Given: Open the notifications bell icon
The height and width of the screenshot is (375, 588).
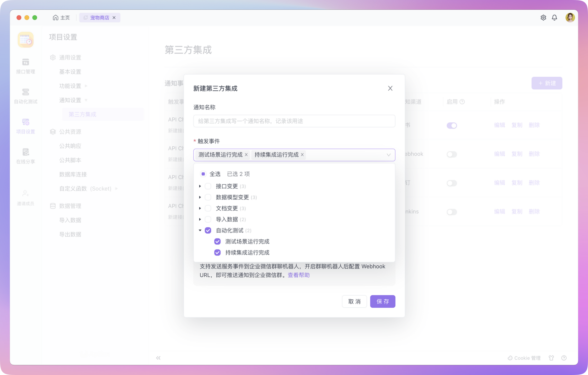Looking at the screenshot, I should [x=554, y=18].
